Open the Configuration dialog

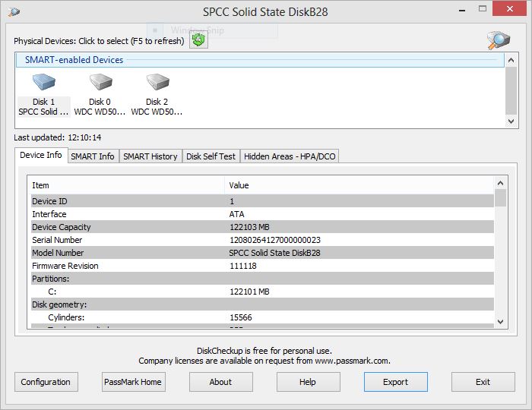[46, 382]
